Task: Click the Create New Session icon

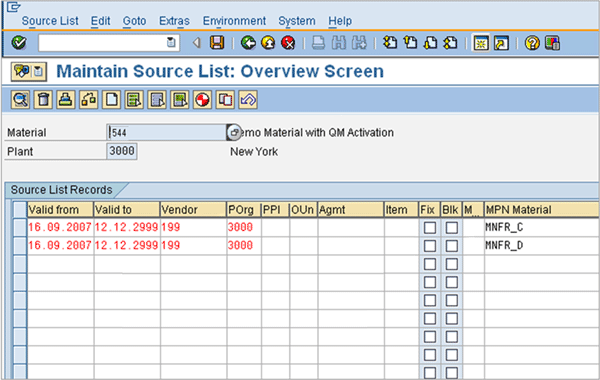Action: tap(481, 43)
